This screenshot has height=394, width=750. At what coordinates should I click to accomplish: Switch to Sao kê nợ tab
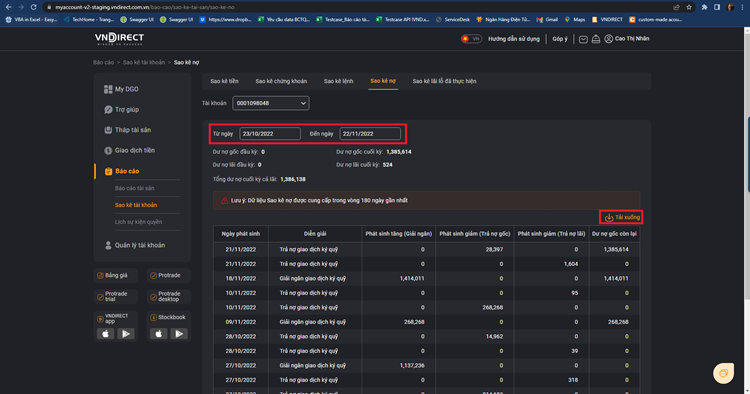(383, 81)
